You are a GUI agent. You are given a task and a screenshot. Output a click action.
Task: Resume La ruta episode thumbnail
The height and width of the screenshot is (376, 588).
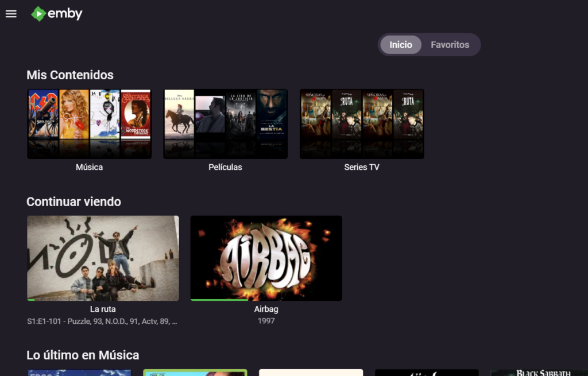click(103, 257)
